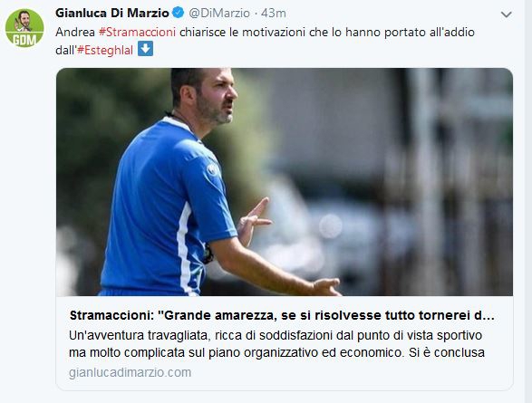Click the 43m tweet timestamp
The width and height of the screenshot is (532, 403).
[274, 14]
